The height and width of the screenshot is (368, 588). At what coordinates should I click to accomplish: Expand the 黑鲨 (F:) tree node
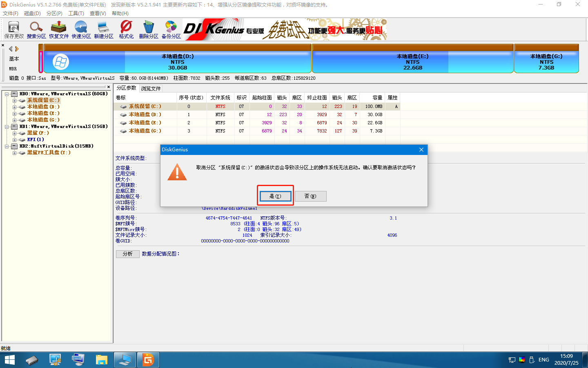pos(14,133)
